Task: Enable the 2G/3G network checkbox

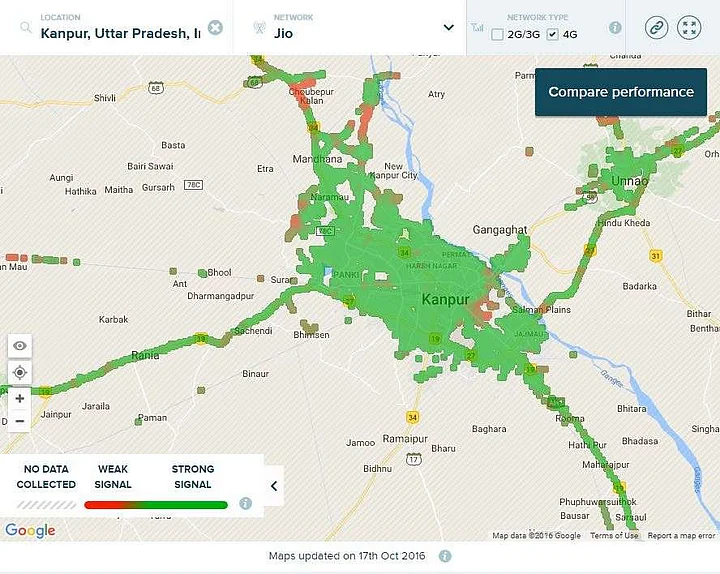Action: point(498,35)
